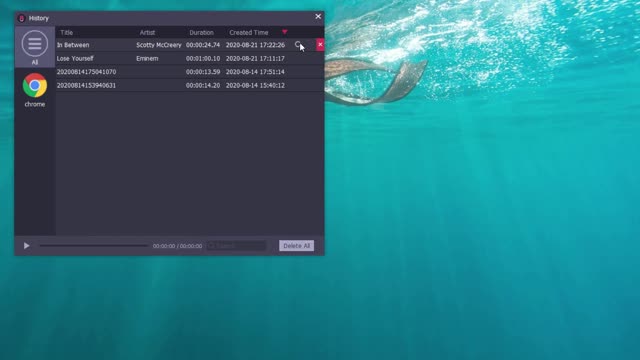Select the All recordings filter icon
This screenshot has height=360, width=640.
pos(35,43)
